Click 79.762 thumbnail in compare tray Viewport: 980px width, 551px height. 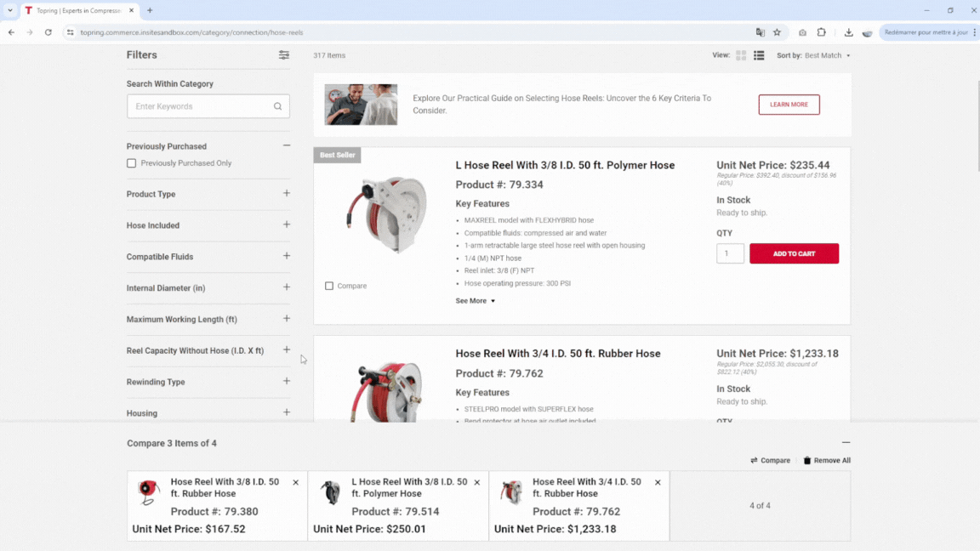click(x=511, y=492)
